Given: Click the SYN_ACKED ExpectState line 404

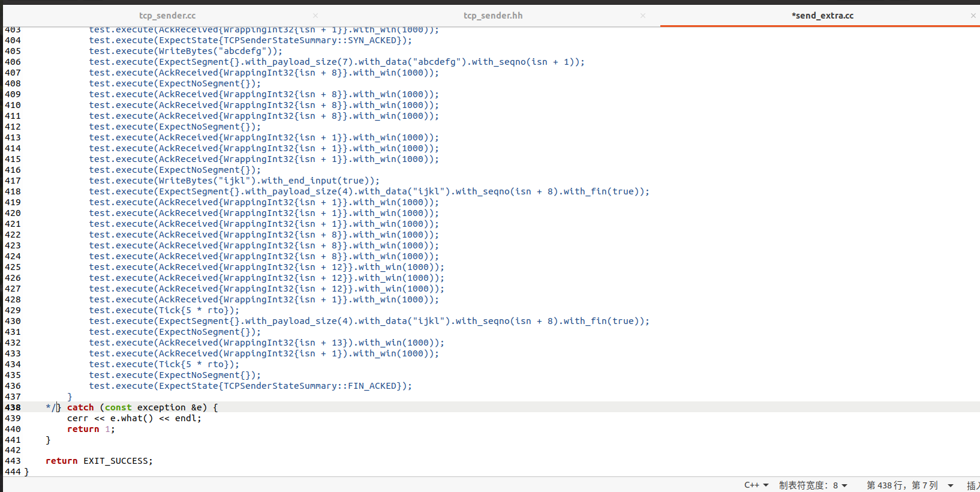Looking at the screenshot, I should click(x=251, y=40).
